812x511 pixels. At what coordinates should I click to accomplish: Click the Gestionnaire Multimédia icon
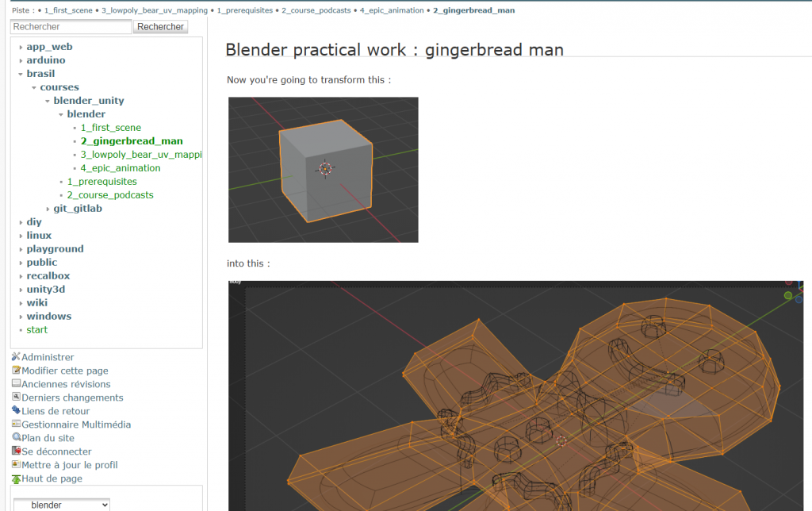[16, 424]
